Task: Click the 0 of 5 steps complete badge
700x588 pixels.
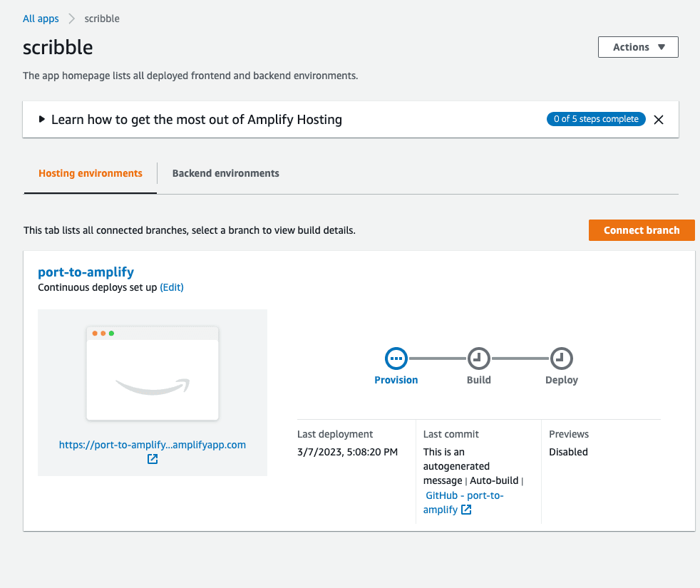Action: point(596,119)
